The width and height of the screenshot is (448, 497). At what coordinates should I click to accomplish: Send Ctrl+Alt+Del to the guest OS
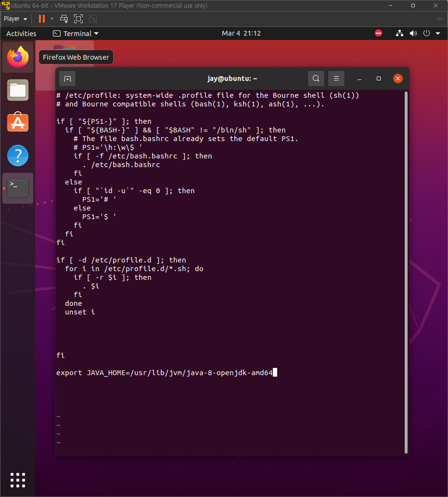pyautogui.click(x=64, y=19)
